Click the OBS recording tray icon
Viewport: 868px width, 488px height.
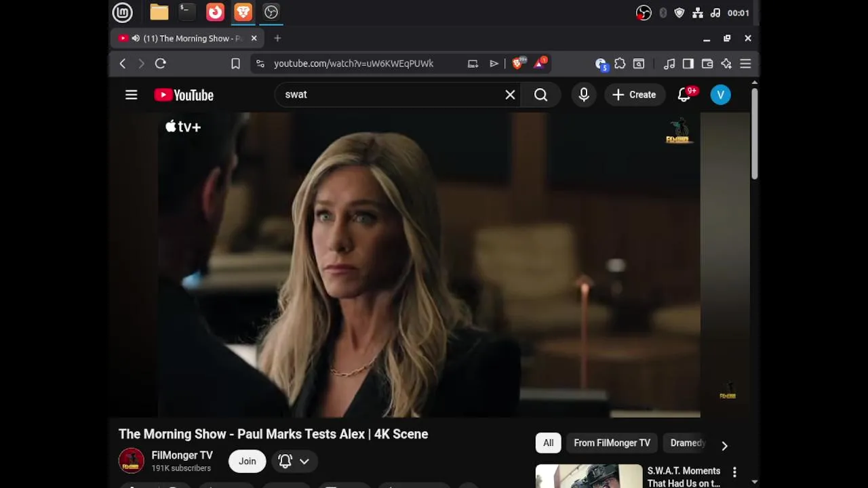pos(644,13)
